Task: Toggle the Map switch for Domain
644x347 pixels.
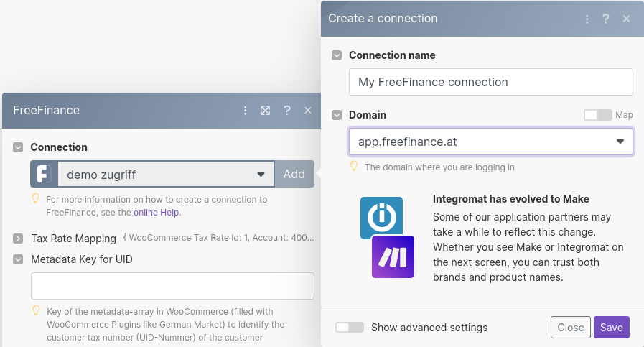Action: 597,115
